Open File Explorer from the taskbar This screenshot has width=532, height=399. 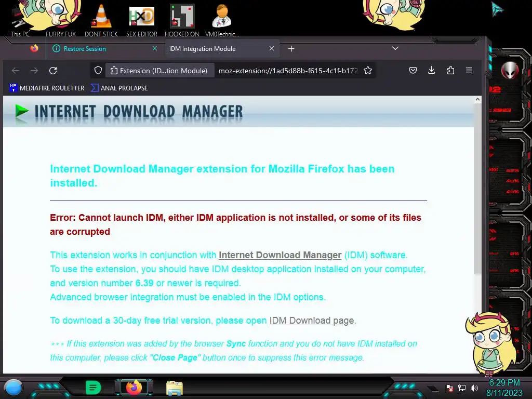coord(175,388)
